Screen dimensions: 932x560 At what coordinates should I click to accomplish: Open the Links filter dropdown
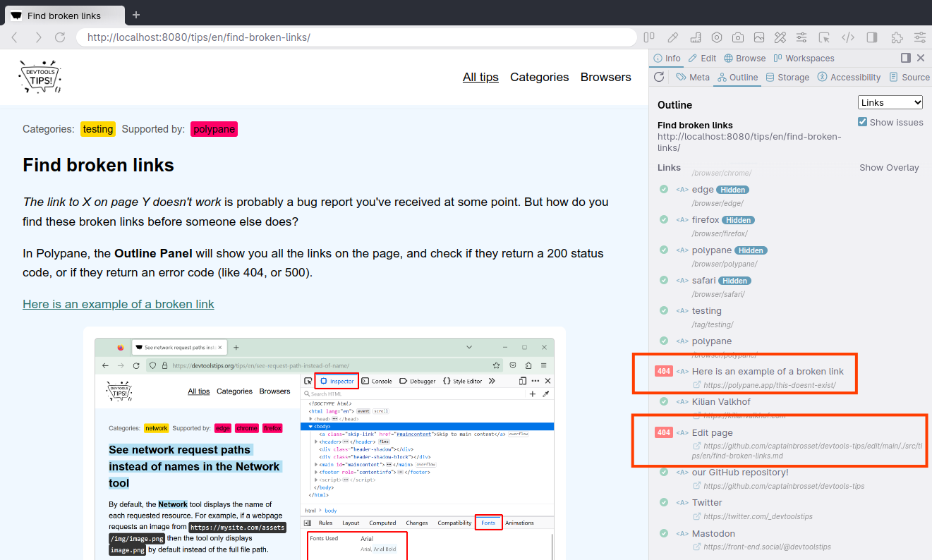click(x=890, y=102)
